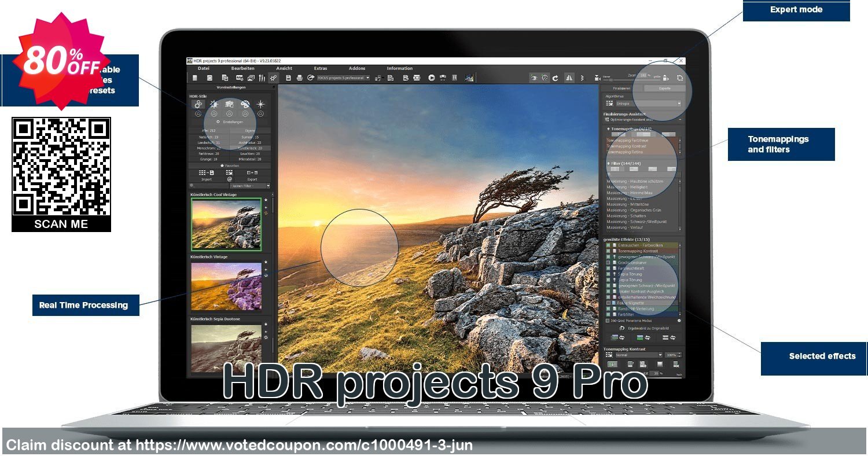Image resolution: width=868 pixels, height=456 pixels.
Task: Click the new document icon in toolbar
Action: point(194,78)
